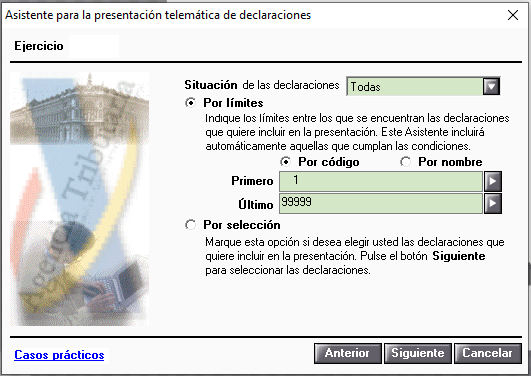Screen dimensions: 531x376
Task: Cancel the wizard with Cancelar
Action: point(487,353)
